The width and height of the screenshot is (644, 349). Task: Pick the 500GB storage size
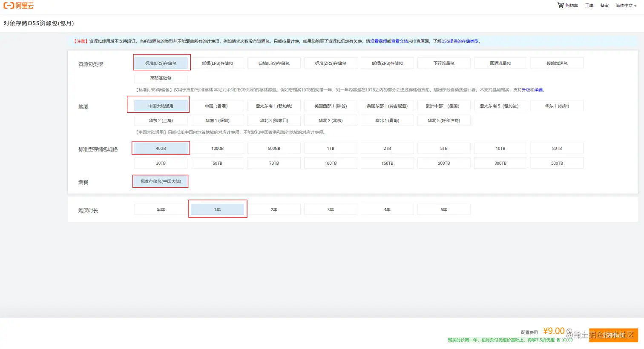point(274,148)
